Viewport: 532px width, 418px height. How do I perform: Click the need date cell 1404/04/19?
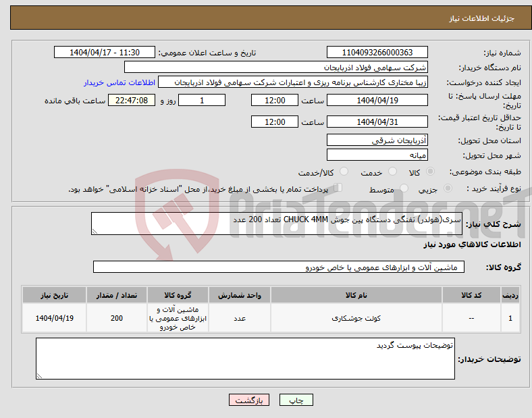point(54,318)
